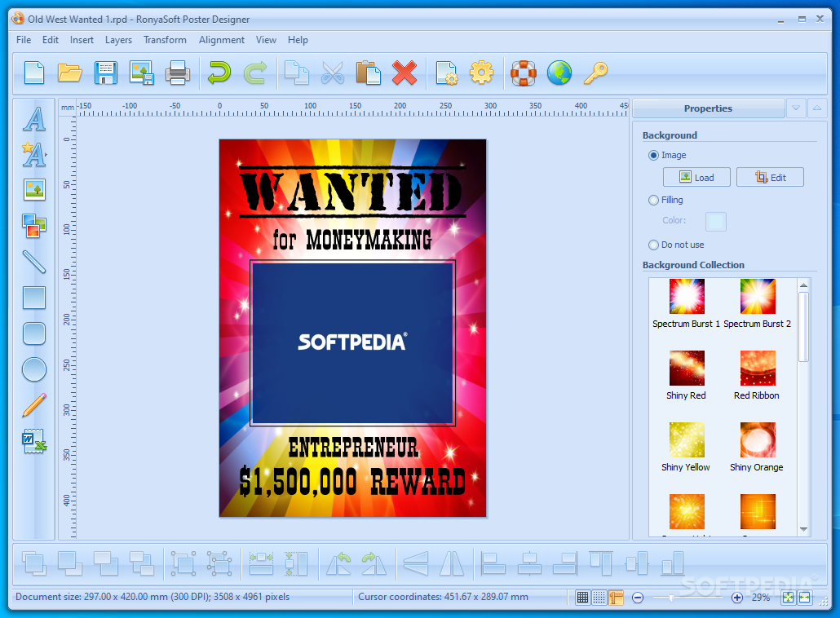Screen dimensions: 840x618
Task: Pick the Insert Image tool
Action: pyautogui.click(x=33, y=191)
